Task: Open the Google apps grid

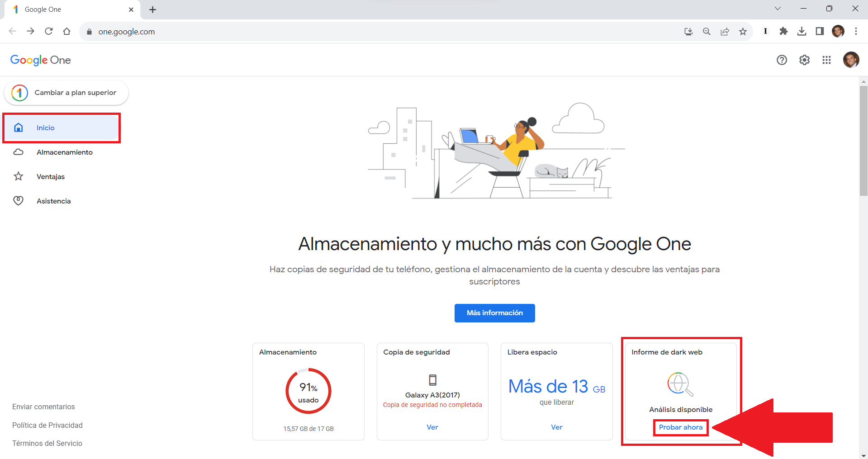Action: click(x=826, y=60)
